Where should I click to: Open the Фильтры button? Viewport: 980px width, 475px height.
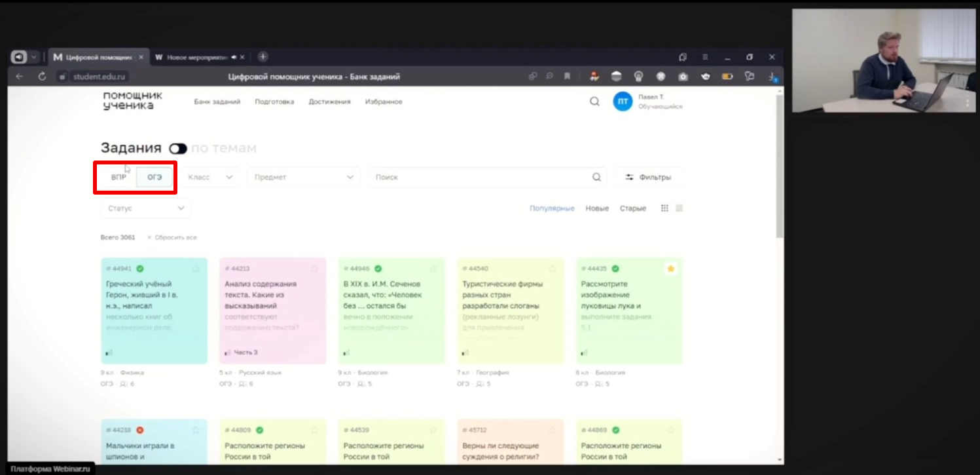(647, 177)
